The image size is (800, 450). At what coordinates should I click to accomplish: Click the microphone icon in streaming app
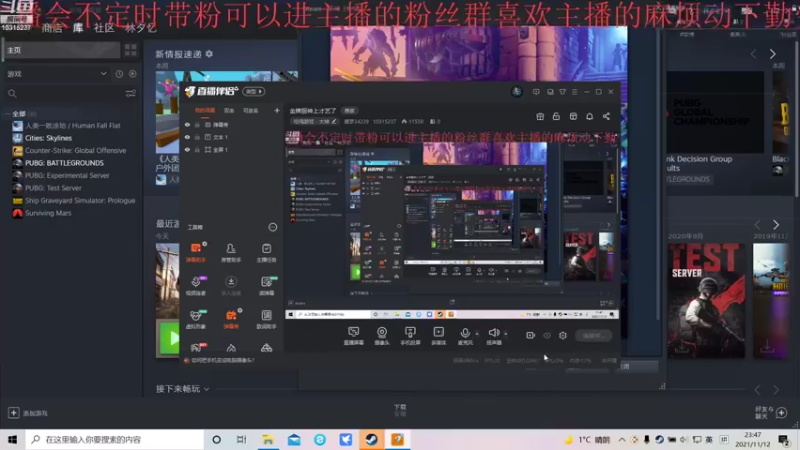point(465,334)
